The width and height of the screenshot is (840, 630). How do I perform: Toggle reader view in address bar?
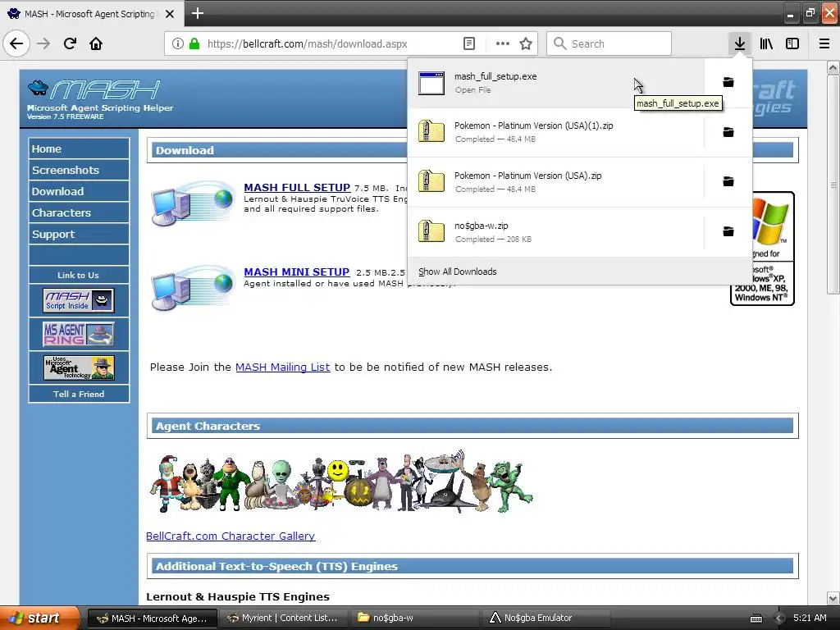pos(468,43)
